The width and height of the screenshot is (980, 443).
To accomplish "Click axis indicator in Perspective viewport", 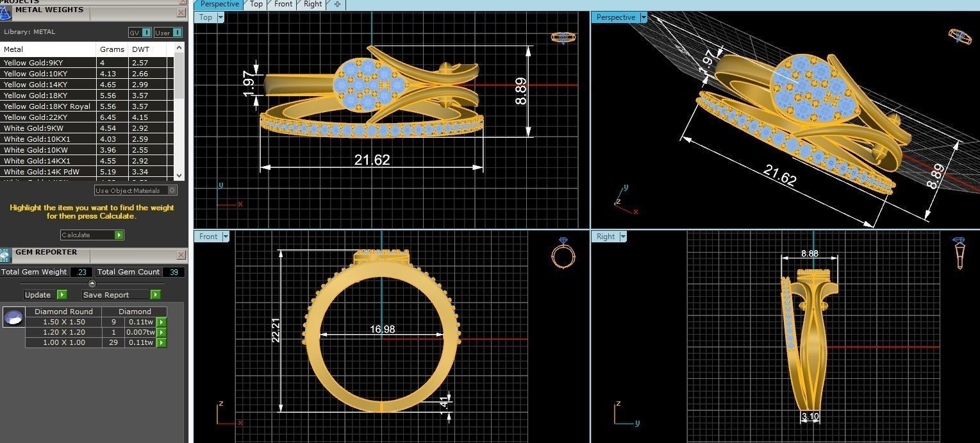I will point(626,200).
